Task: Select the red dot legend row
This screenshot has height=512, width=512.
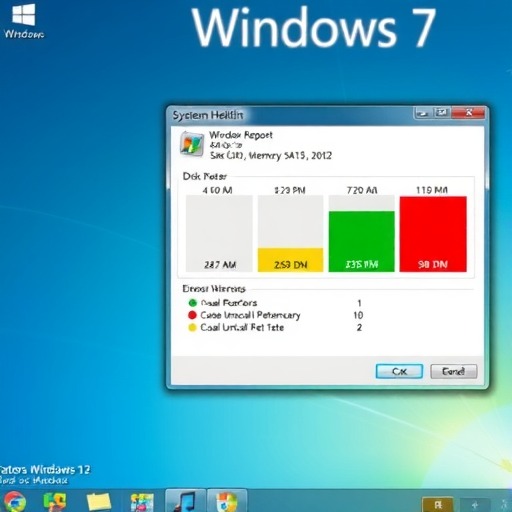Action: click(x=276, y=315)
